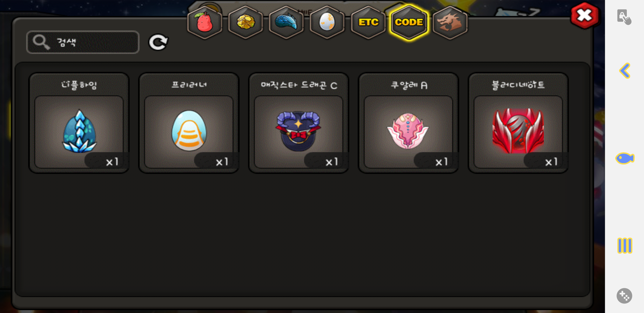
Task: Open recent apps three-bar icon
Action: coord(624,246)
